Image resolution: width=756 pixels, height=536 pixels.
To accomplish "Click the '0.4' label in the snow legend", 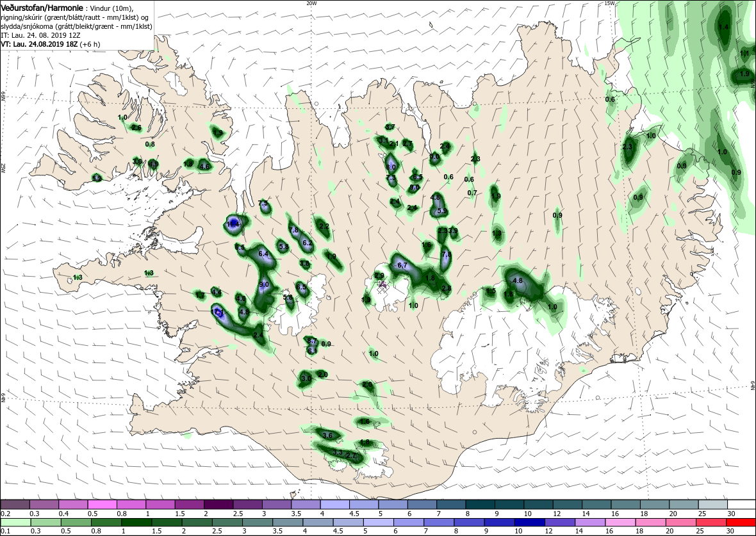I will [x=63, y=514].
